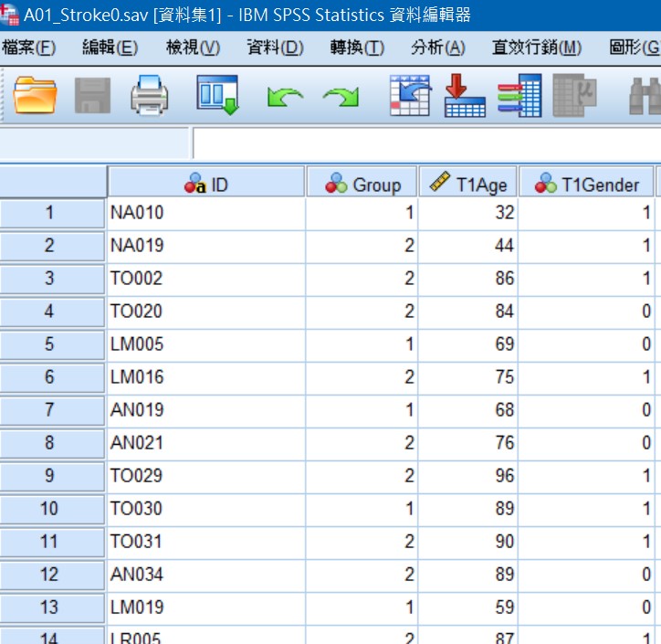Click the Go to variable icon
Image resolution: width=661 pixels, height=644 pixels.
(x=465, y=95)
